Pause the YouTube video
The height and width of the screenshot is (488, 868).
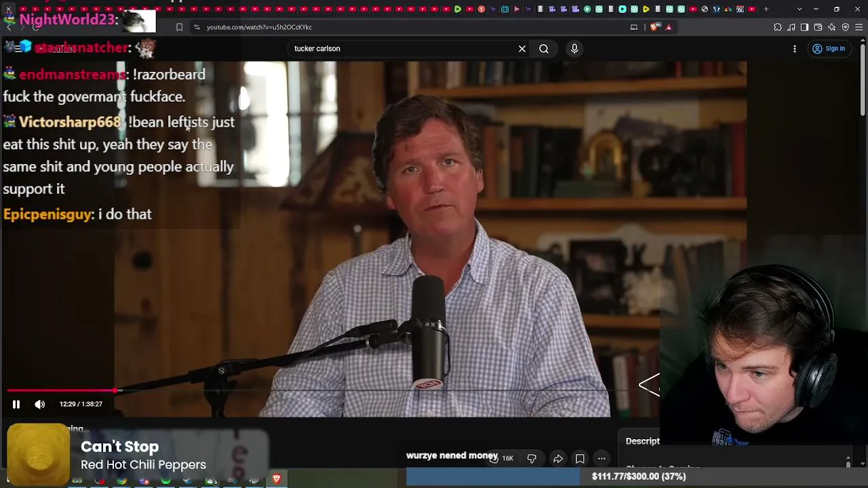pyautogui.click(x=16, y=404)
